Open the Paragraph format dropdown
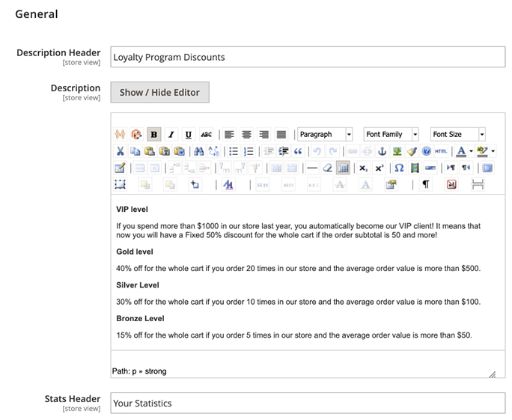Screen dimensions: 512x420 click(325, 135)
